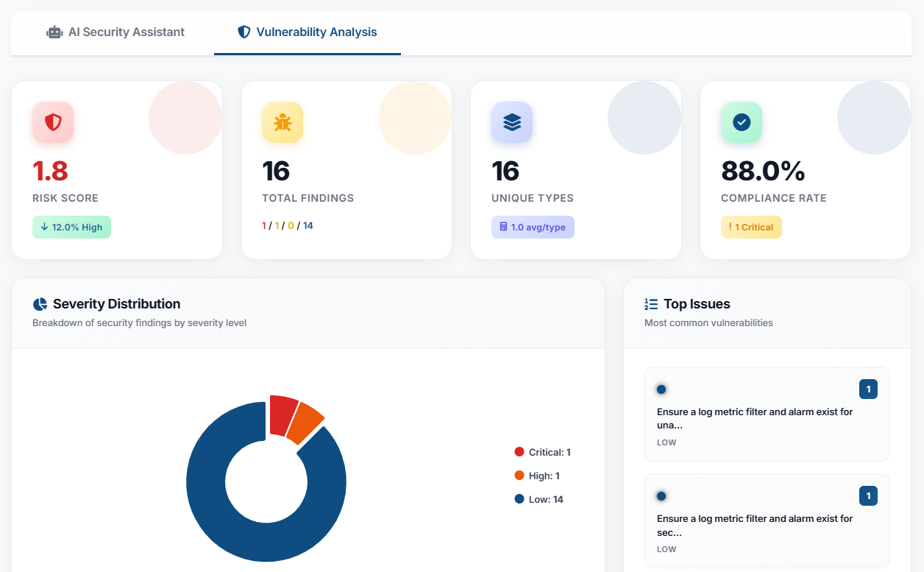Viewport: 924px width, 572px height.
Task: Click the blue dot on the una... issue card
Action: 661,389
